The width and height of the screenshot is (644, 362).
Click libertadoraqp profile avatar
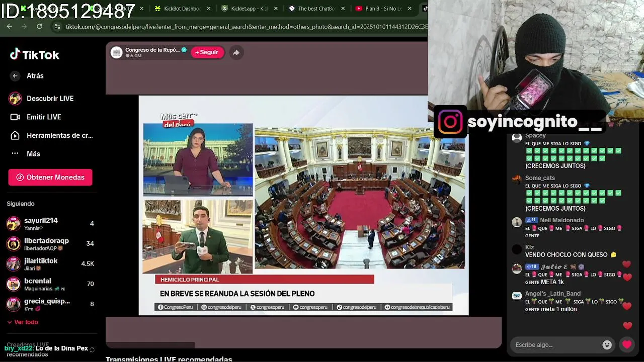[x=14, y=244]
